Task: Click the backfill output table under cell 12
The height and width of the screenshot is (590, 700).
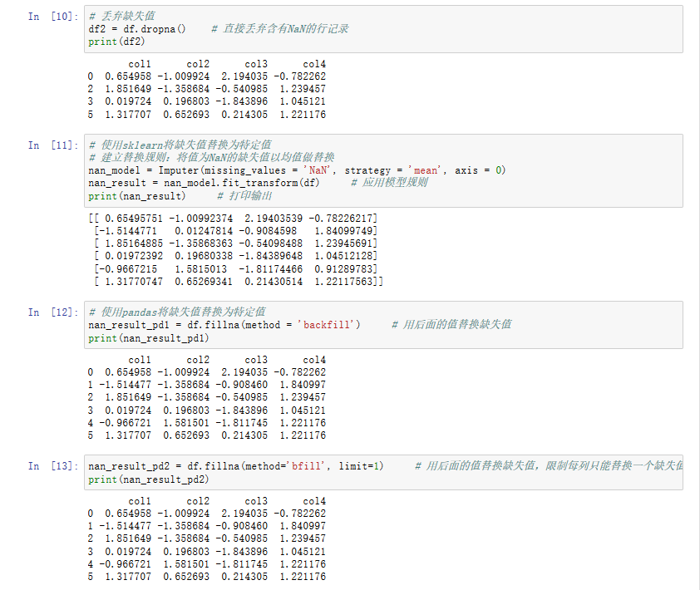Action: click(207, 398)
